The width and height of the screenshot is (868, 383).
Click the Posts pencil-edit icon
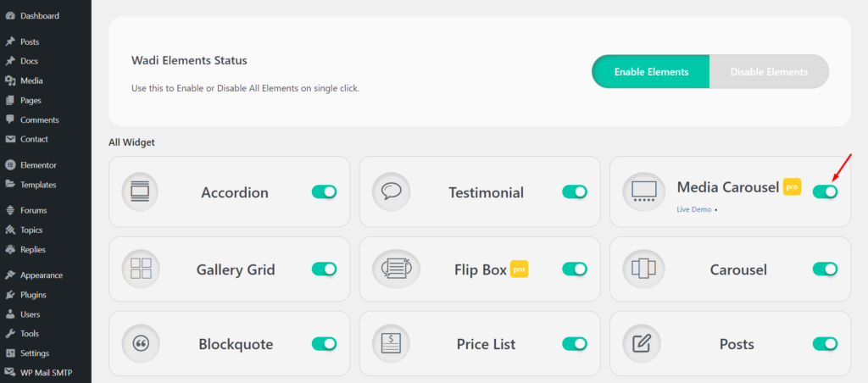tap(642, 343)
